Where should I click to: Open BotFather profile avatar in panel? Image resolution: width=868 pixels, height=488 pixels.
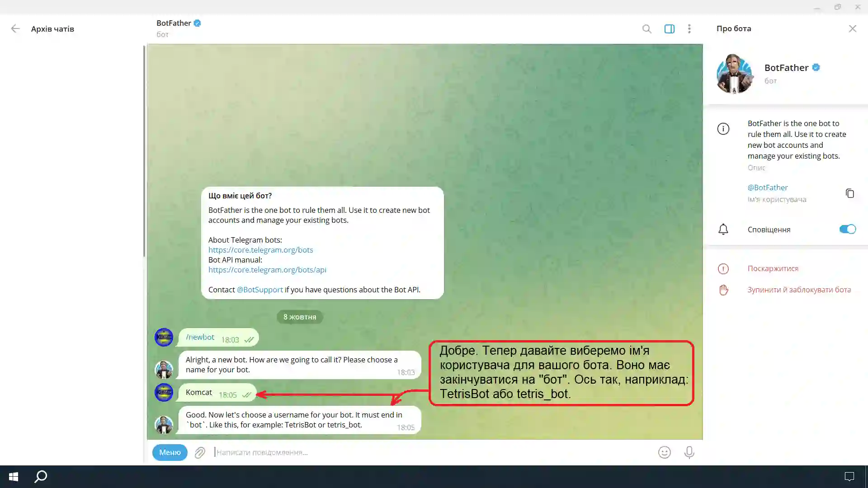(x=734, y=74)
